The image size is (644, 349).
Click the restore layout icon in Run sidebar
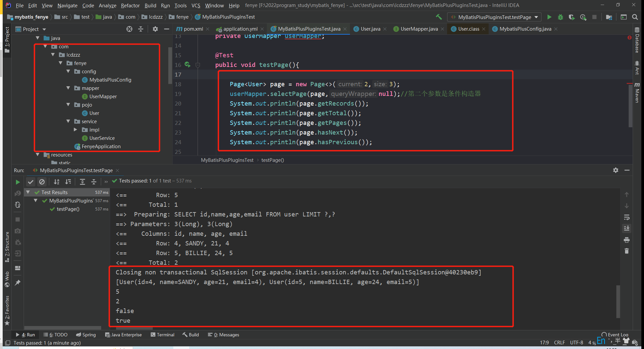coord(18,268)
